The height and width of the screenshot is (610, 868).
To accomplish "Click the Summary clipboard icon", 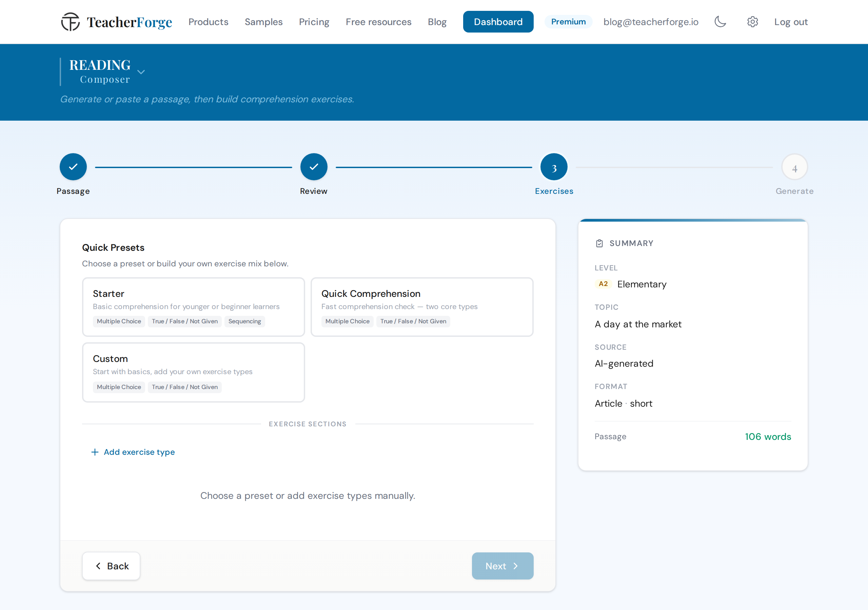I will click(599, 243).
